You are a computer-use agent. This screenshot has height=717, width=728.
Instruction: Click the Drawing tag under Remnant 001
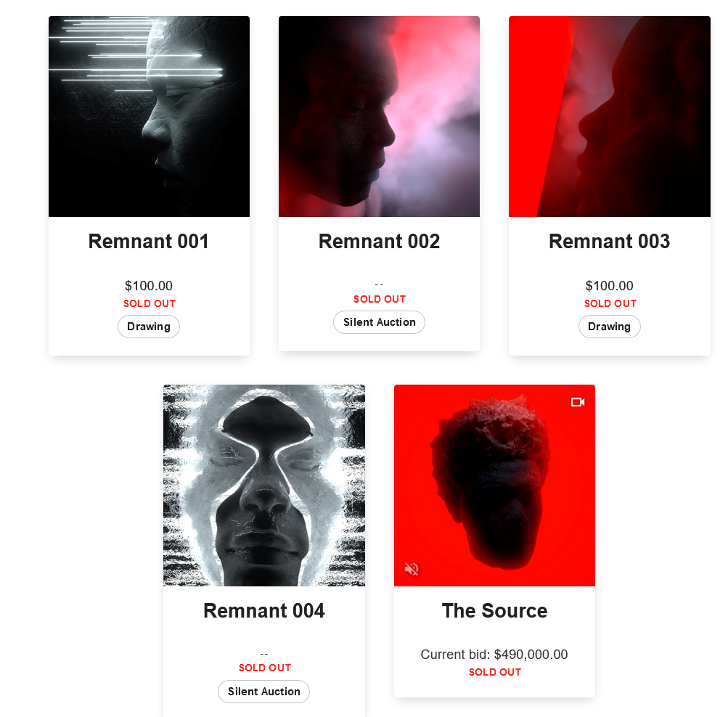149,327
